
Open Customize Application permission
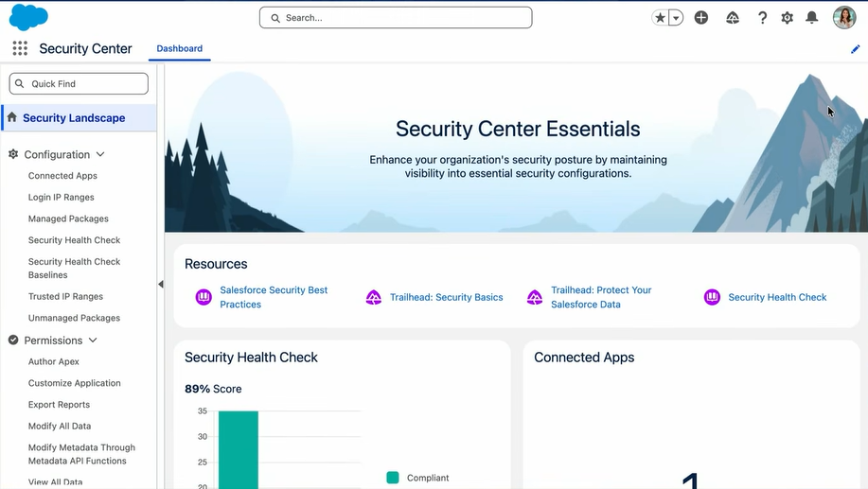[x=74, y=383]
